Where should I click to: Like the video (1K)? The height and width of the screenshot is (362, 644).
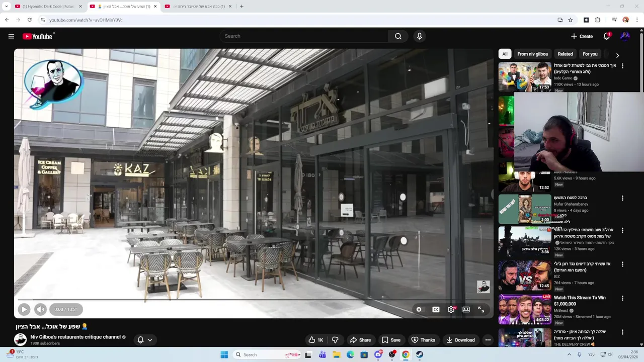point(316,340)
